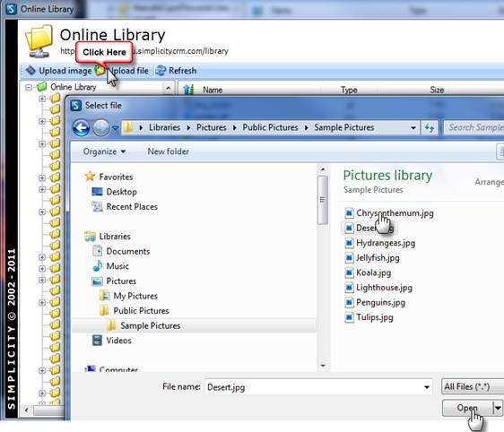Click the Refresh icon in toolbar
This screenshot has height=432, width=504.
pyautogui.click(x=161, y=71)
